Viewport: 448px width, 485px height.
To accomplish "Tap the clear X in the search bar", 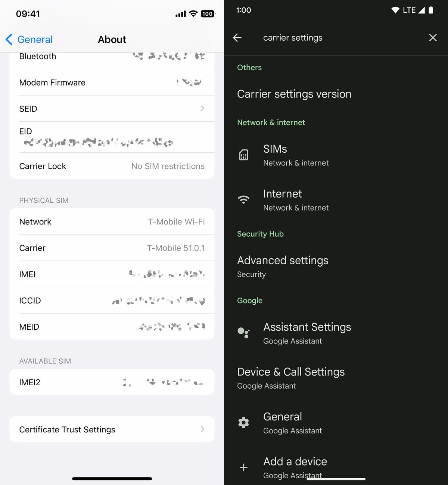I will [433, 37].
